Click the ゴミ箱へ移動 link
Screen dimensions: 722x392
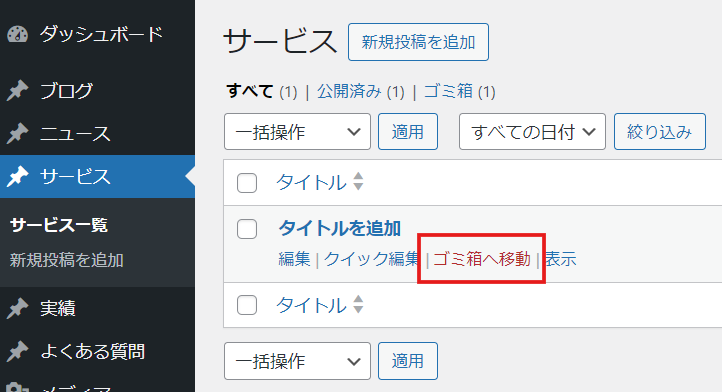coord(482,259)
